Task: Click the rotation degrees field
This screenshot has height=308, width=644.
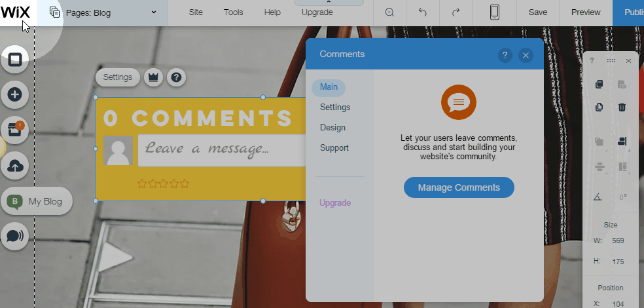Action: 622,197
